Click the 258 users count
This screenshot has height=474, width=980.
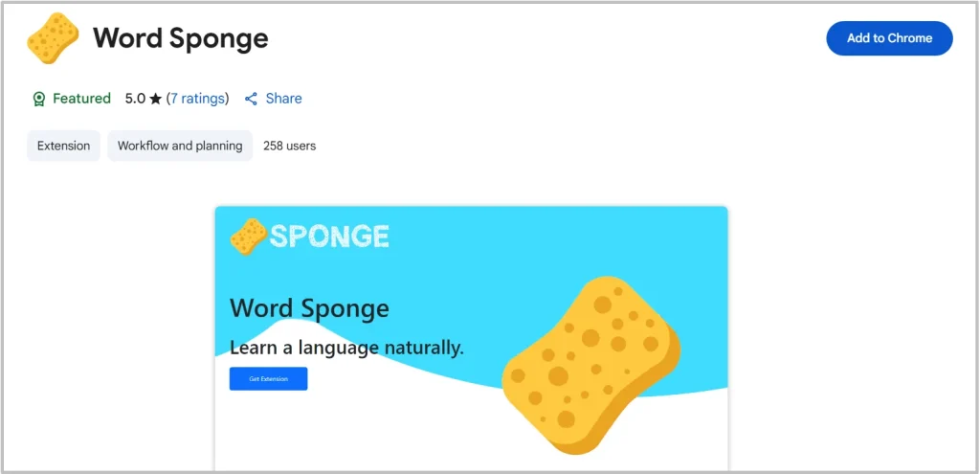point(289,147)
